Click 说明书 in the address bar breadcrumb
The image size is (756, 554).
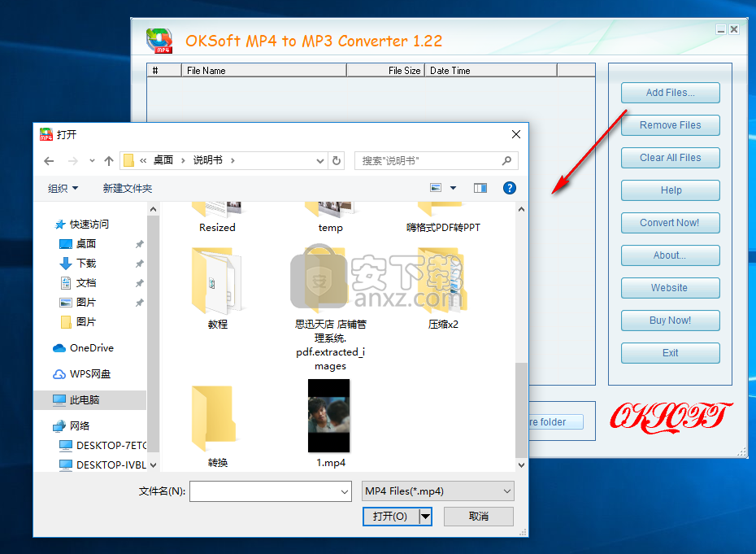pos(208,160)
